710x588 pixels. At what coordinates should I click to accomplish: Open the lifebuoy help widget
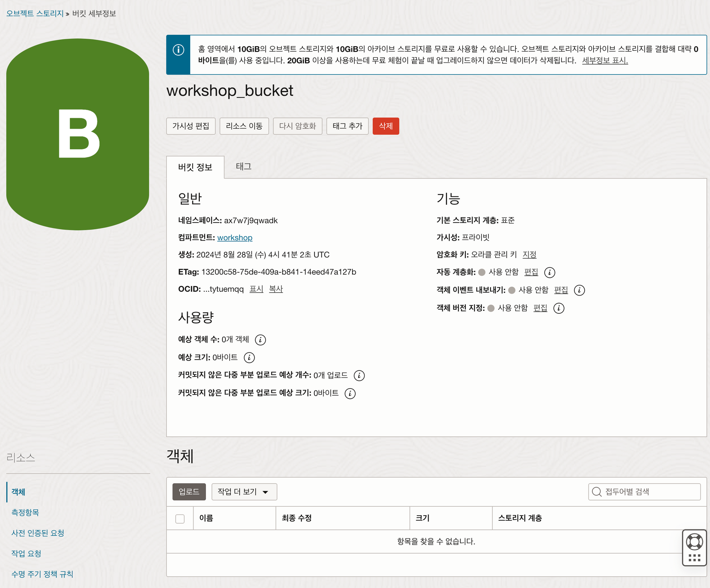coord(694,542)
